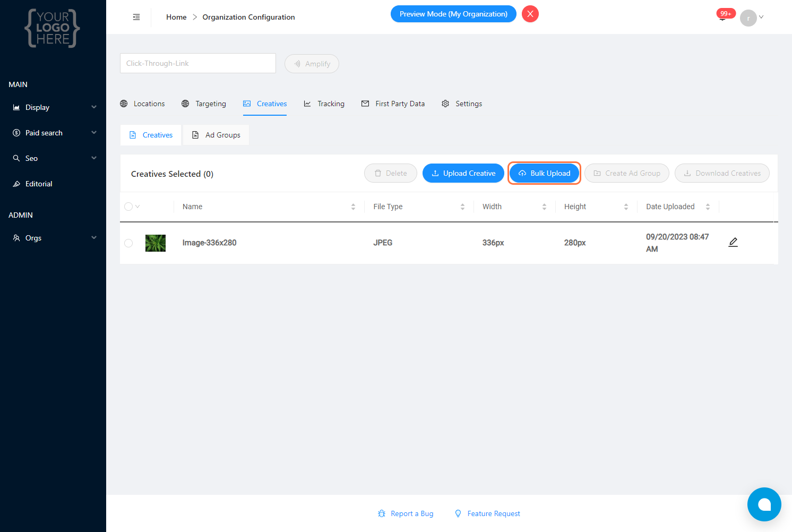The image size is (792, 532).
Task: Toggle the select-all creatives checkbox
Action: coord(128,207)
